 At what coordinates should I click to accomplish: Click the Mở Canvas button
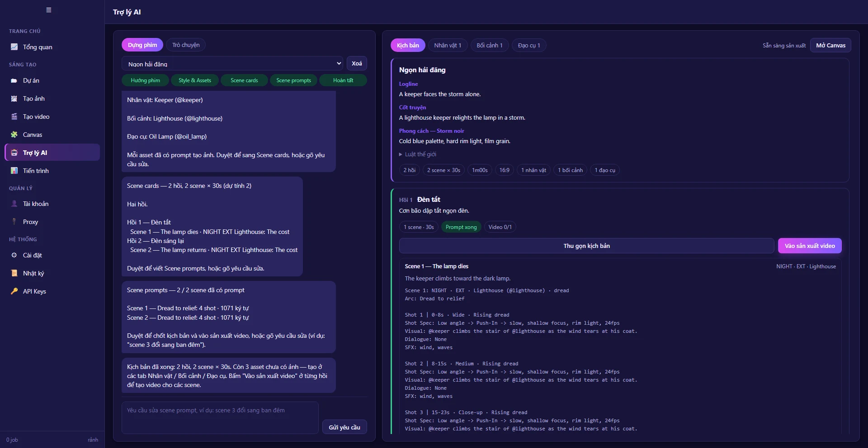830,45
